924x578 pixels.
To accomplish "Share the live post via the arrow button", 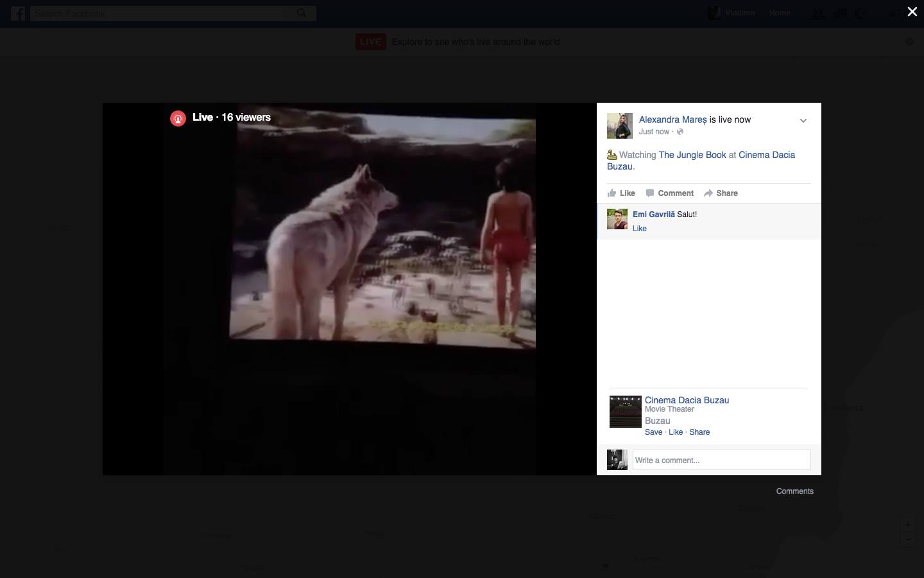I will point(721,193).
